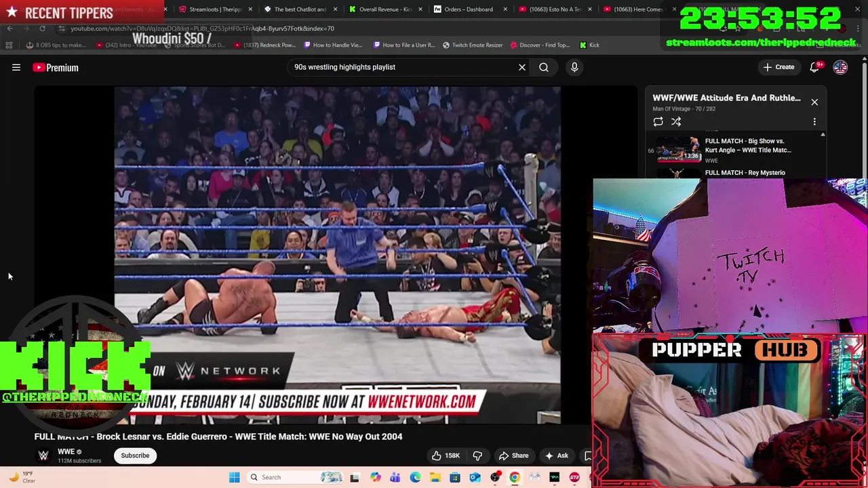
Task: Open the How to File a User R... bookmark
Action: click(404, 45)
